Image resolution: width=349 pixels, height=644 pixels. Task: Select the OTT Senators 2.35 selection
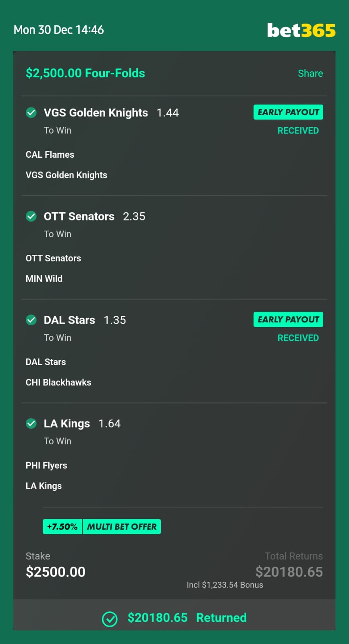click(95, 217)
